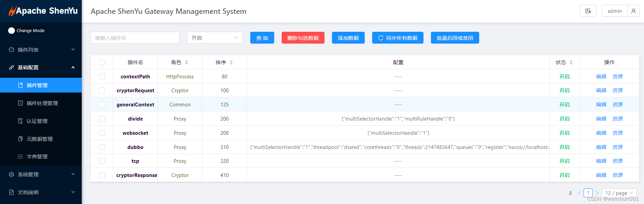644x204 pixels.
Task: Check the select-all header checkbox
Action: [102, 62]
